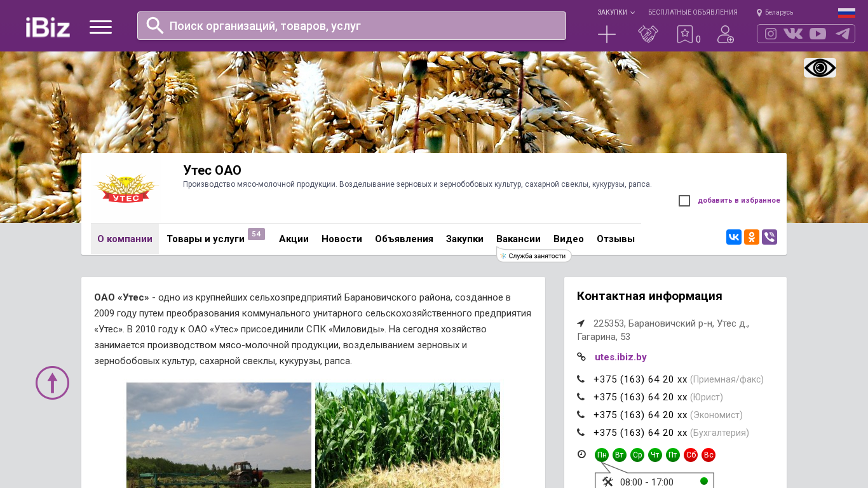Check the add to favorites checkbox

point(684,201)
